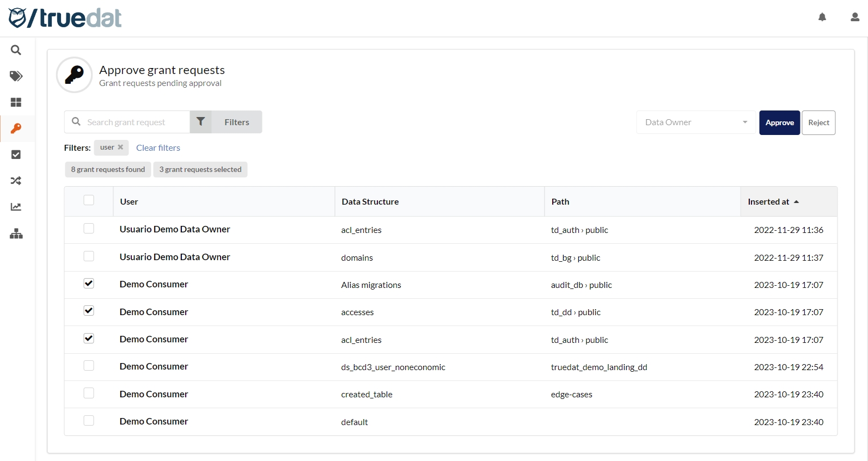Image resolution: width=868 pixels, height=461 pixels.
Task: Open search from the sidebar magnifier icon
Action: coord(16,50)
